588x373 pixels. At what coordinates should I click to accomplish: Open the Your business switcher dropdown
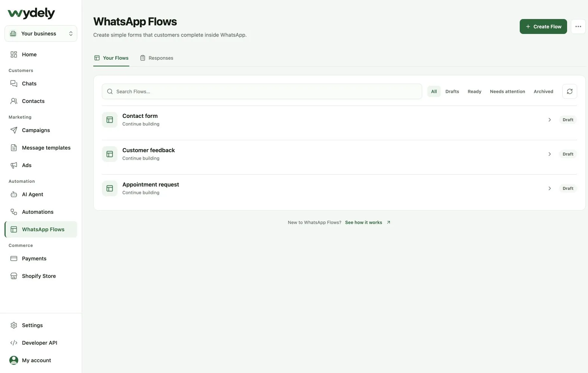41,34
